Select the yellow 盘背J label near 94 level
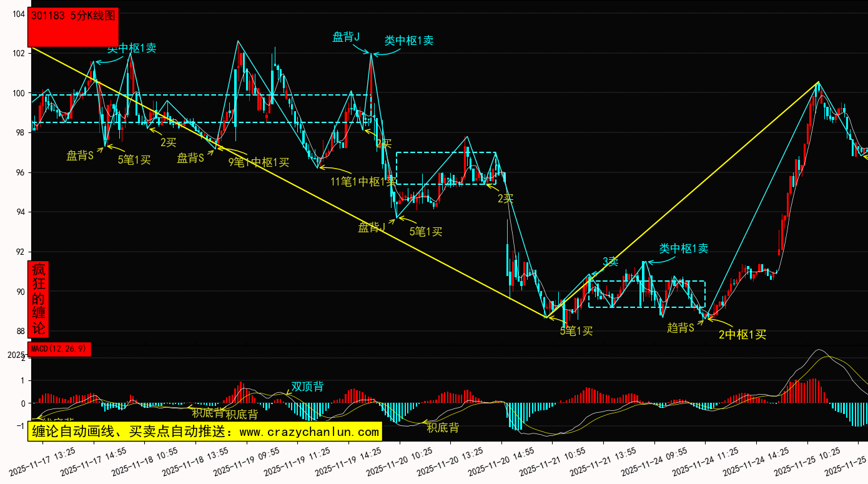868x484 pixels. coord(372,227)
